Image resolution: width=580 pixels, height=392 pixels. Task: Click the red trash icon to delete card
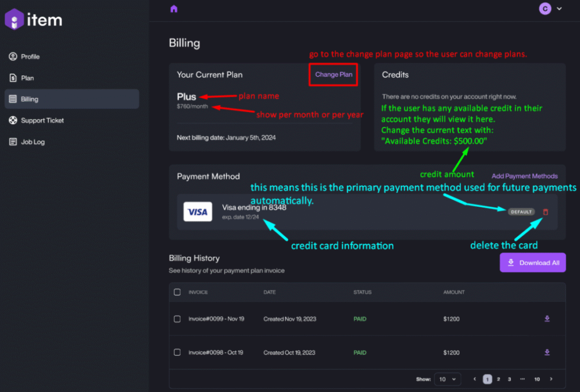(x=545, y=212)
